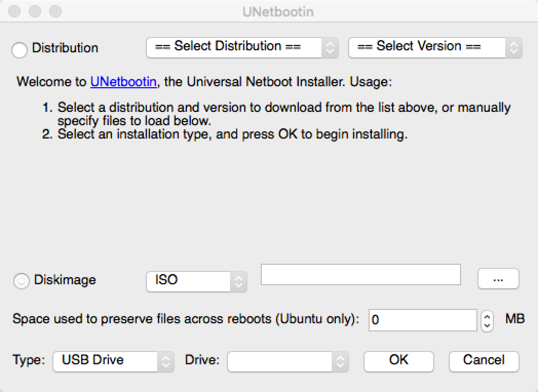Click the zoom window button
This screenshot has height=392, width=538.
pyautogui.click(x=55, y=11)
